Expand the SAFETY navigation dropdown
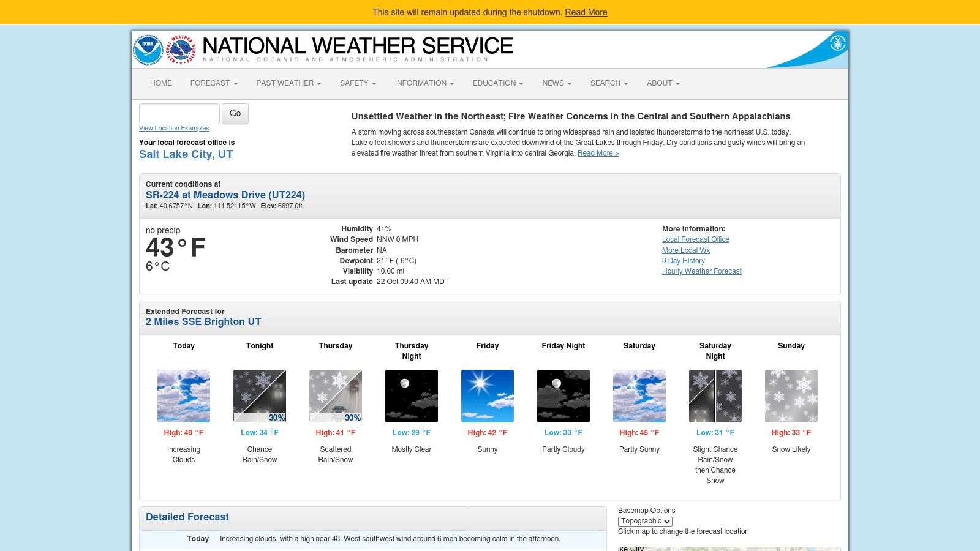Image resolution: width=980 pixels, height=551 pixels. pos(358,83)
